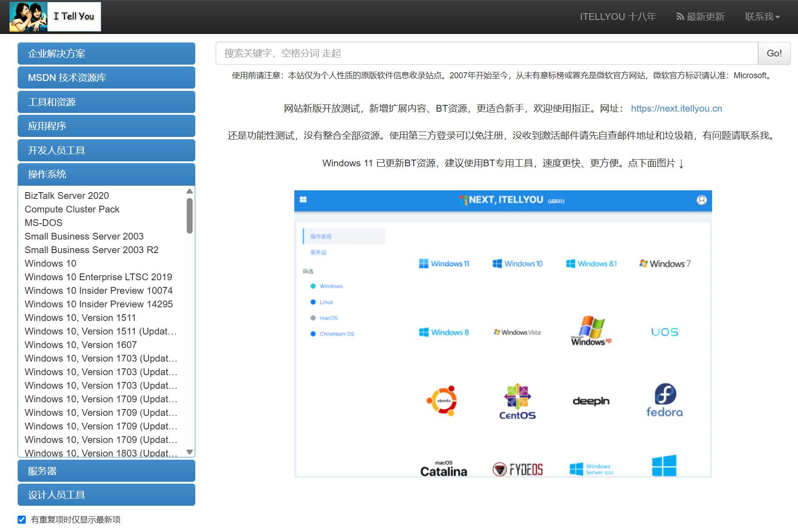Click scroll-down arrow of OS list

click(190, 452)
